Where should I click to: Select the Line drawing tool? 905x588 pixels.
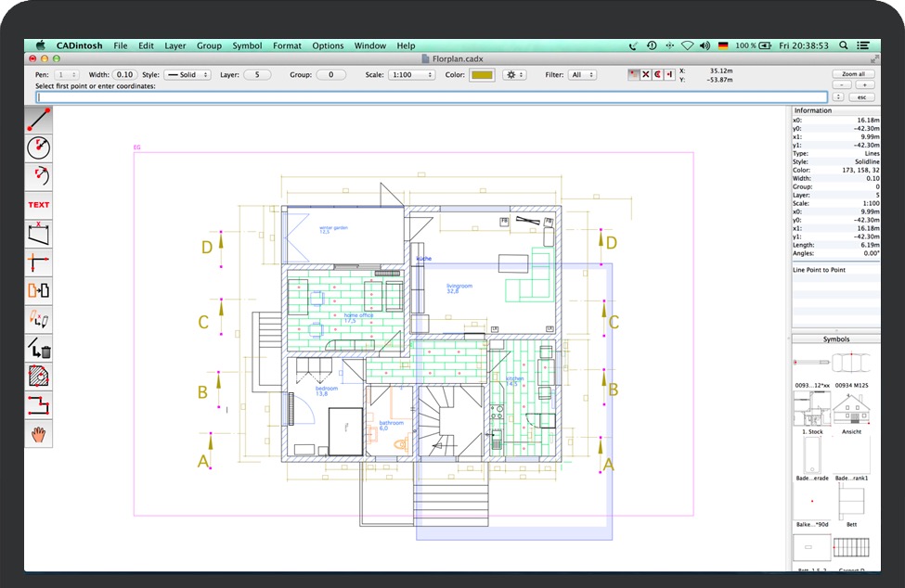click(38, 119)
